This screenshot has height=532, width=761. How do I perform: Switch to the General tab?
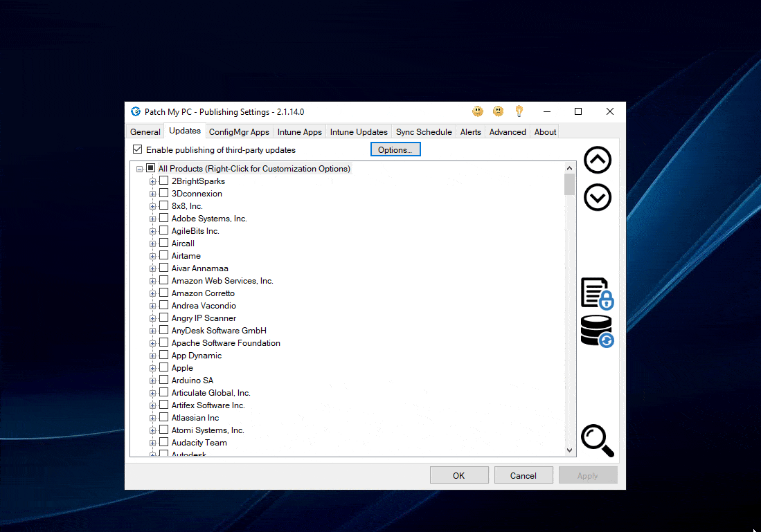point(145,132)
